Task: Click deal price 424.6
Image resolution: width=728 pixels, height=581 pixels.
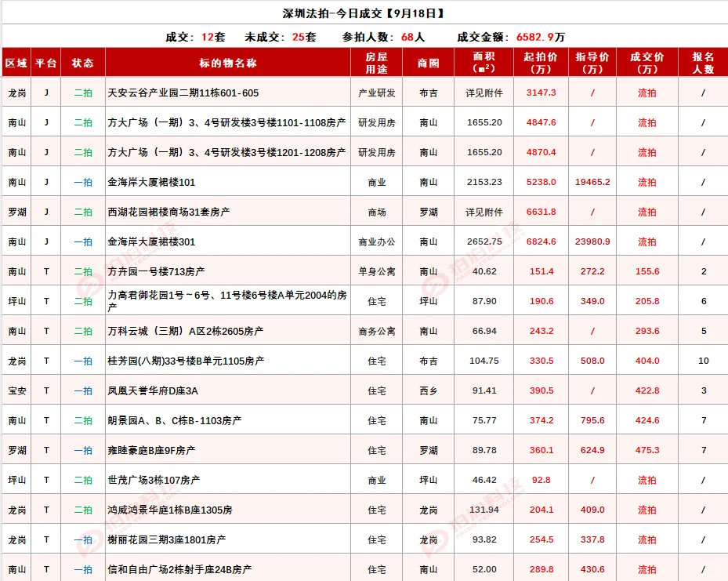Action: pos(647,420)
